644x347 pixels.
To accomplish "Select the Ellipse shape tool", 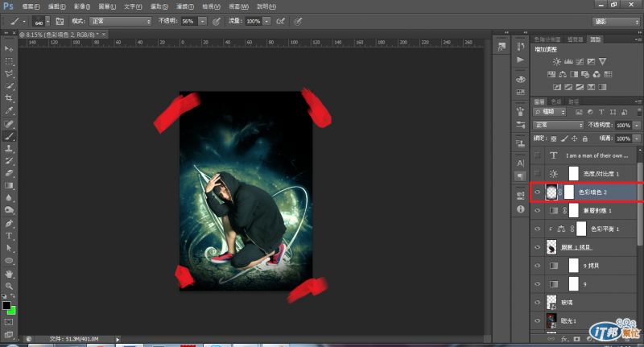I will point(9,260).
